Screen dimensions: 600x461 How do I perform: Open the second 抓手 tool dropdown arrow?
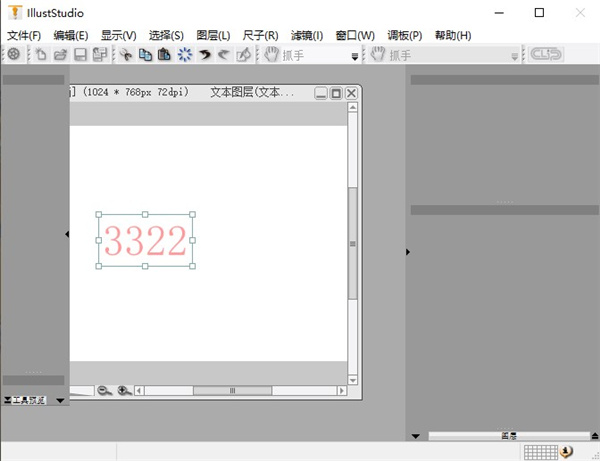coord(515,57)
